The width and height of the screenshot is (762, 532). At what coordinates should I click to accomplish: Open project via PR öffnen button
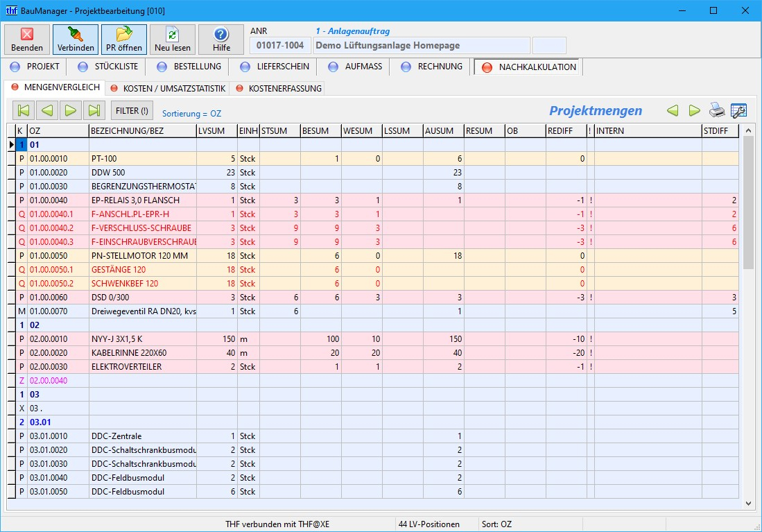(x=124, y=40)
